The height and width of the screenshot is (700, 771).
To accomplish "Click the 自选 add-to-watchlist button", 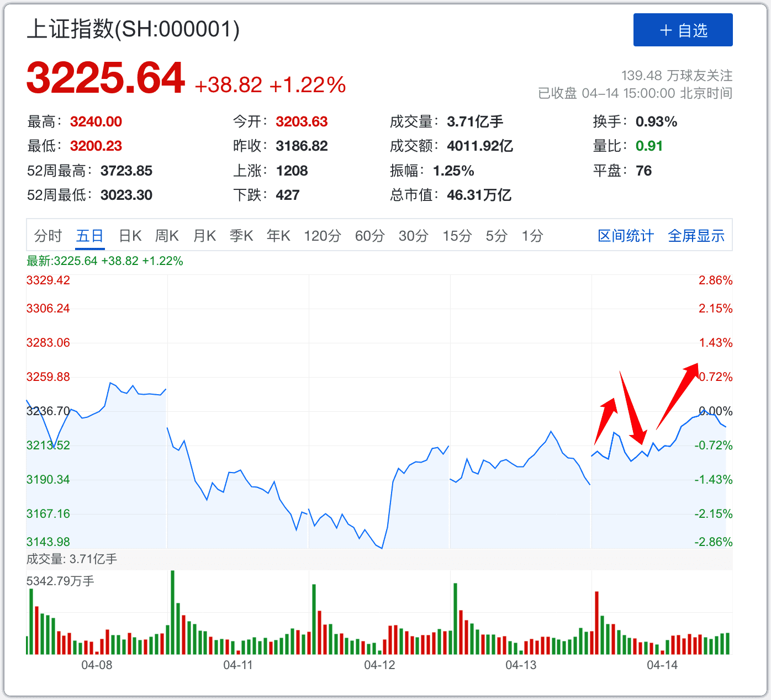I will tap(683, 30).
